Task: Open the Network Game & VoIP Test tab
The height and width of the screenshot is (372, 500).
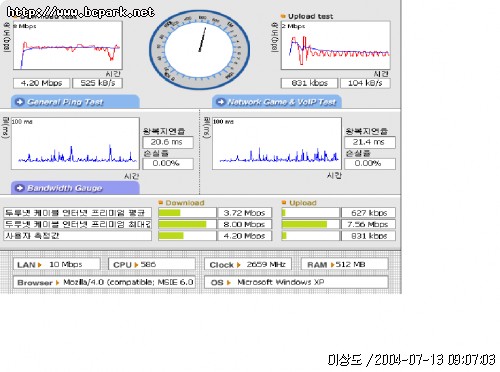Action: coord(277,102)
